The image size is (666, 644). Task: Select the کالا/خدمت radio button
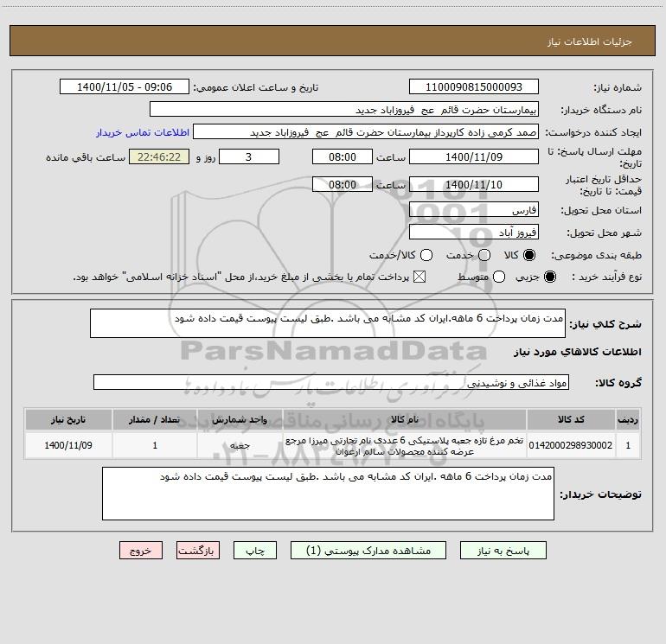coord(426,255)
